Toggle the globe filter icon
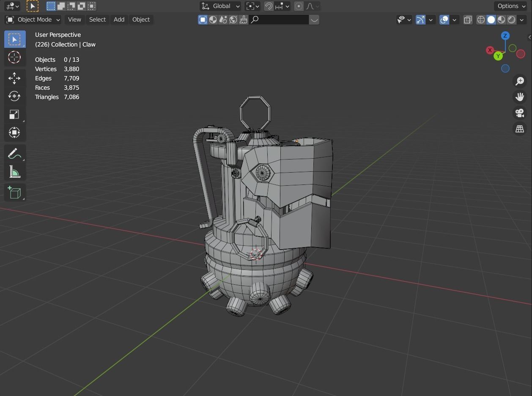532x396 pixels. (233, 19)
